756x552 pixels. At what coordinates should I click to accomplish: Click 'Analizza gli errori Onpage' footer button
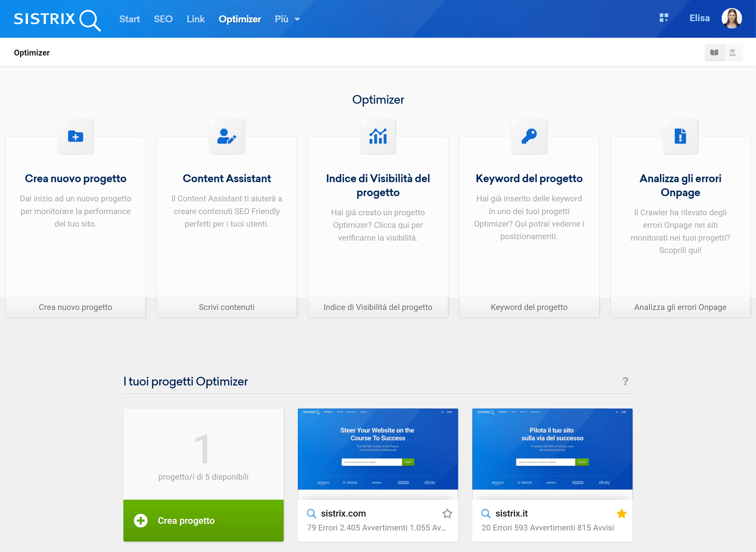coord(680,307)
